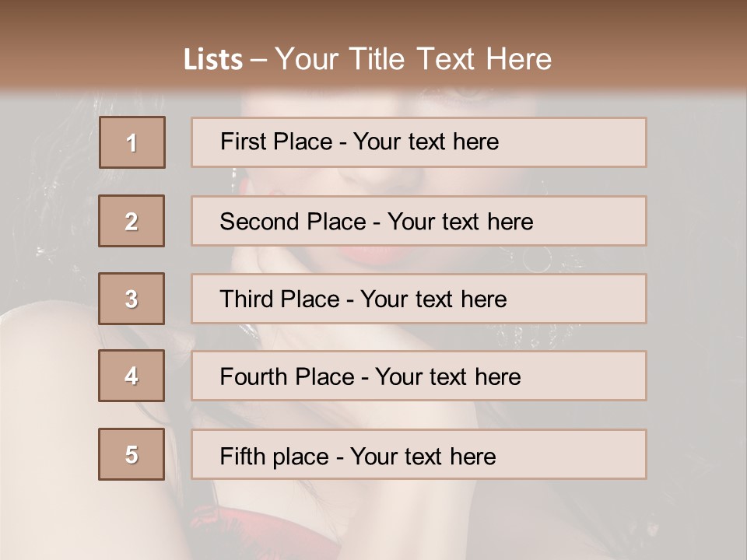Click the hoop earring in background photo
Viewport: 747px width, 560px height.
tap(537, 260)
